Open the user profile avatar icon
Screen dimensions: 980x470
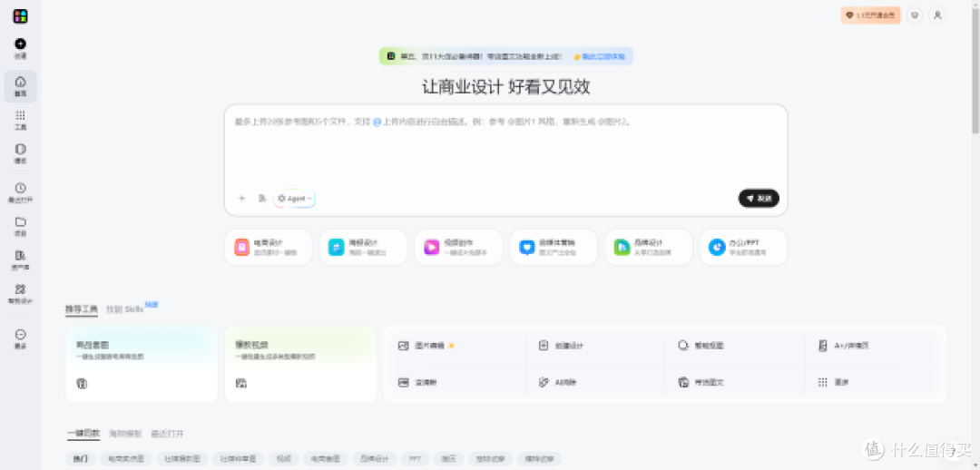pyautogui.click(x=937, y=15)
